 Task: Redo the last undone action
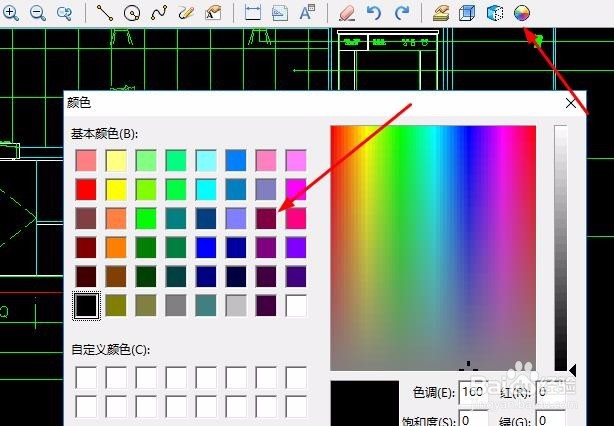[401, 13]
